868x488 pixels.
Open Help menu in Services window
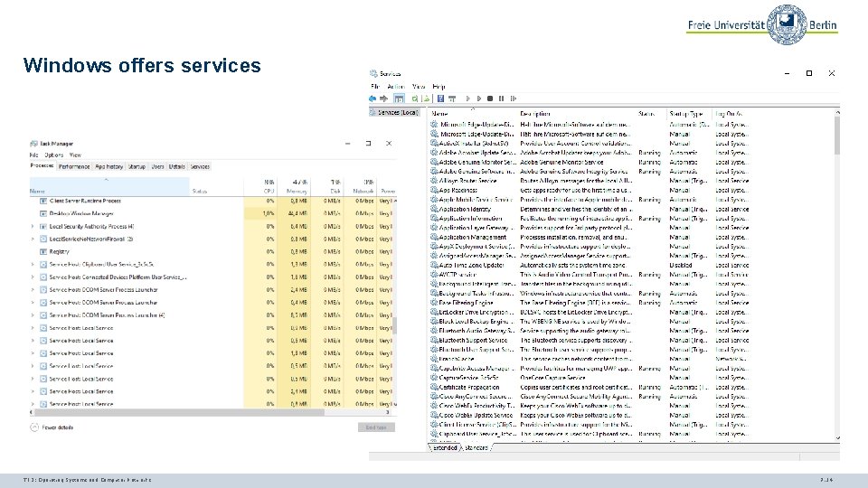click(439, 87)
